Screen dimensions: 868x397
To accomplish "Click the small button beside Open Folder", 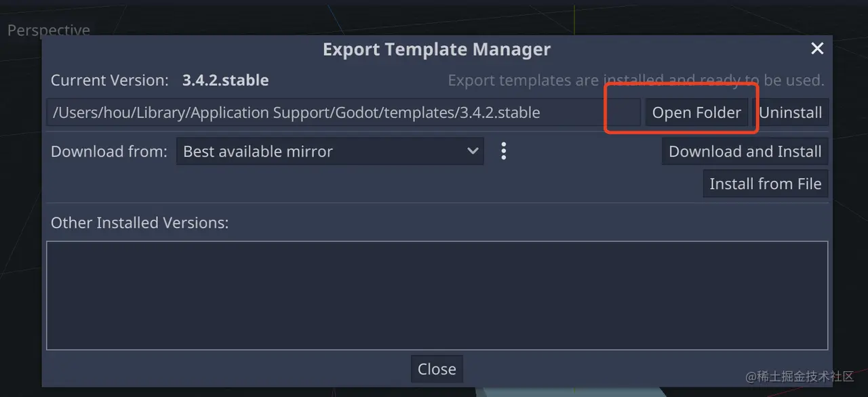I will tap(624, 112).
